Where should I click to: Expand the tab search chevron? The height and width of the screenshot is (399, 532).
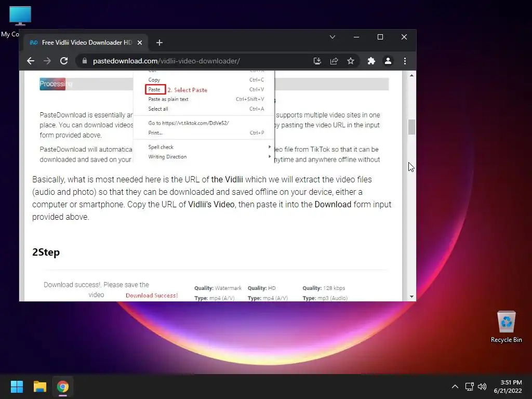coord(332,37)
